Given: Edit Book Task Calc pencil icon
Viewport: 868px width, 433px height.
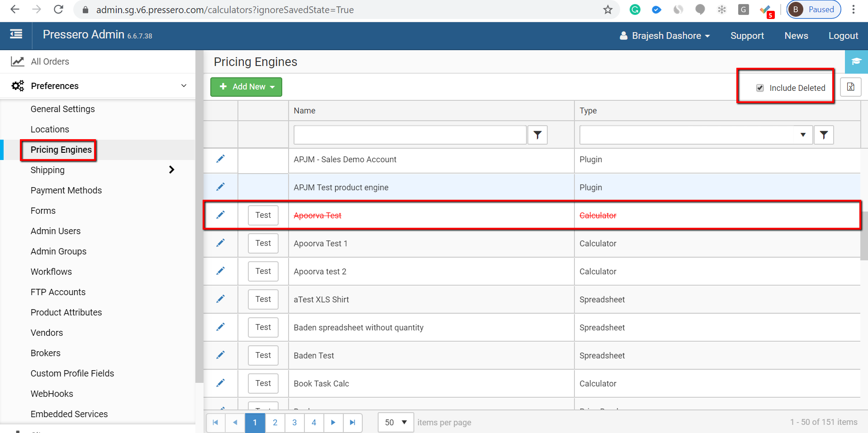Looking at the screenshot, I should pyautogui.click(x=220, y=383).
